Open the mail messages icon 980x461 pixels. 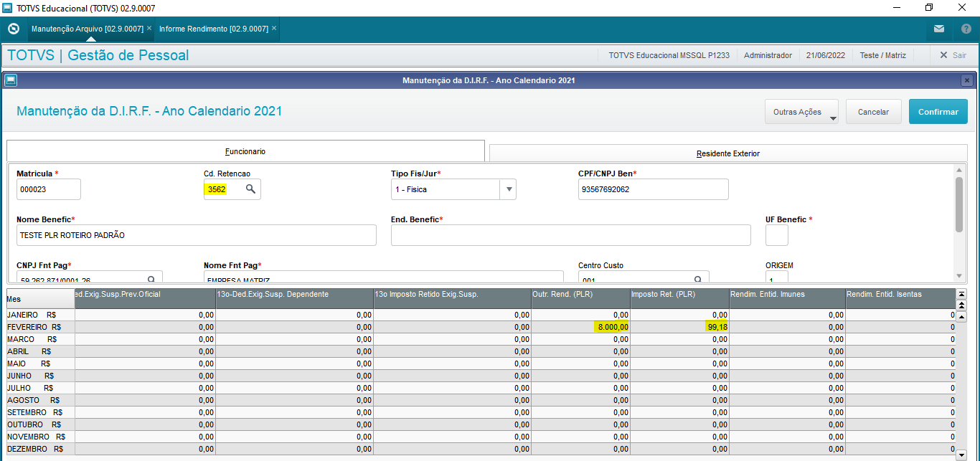(939, 29)
